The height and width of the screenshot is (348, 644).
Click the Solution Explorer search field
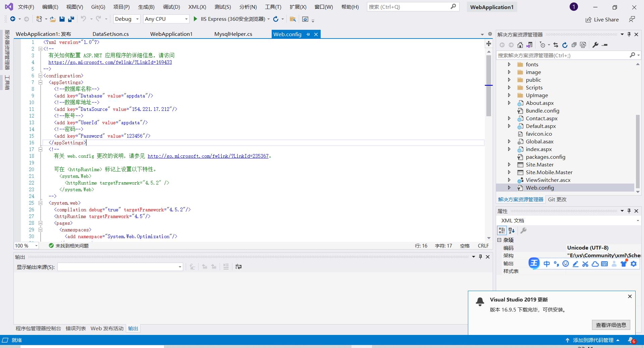point(562,55)
